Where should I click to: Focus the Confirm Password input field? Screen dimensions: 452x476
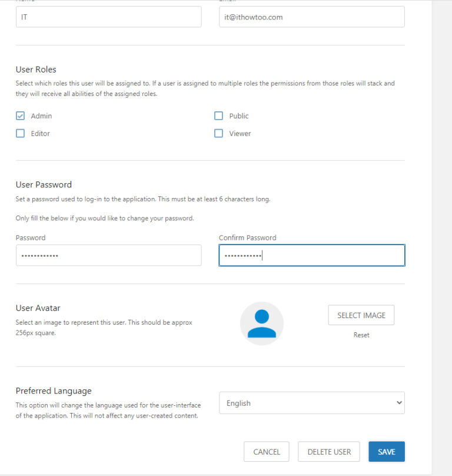[311, 256]
